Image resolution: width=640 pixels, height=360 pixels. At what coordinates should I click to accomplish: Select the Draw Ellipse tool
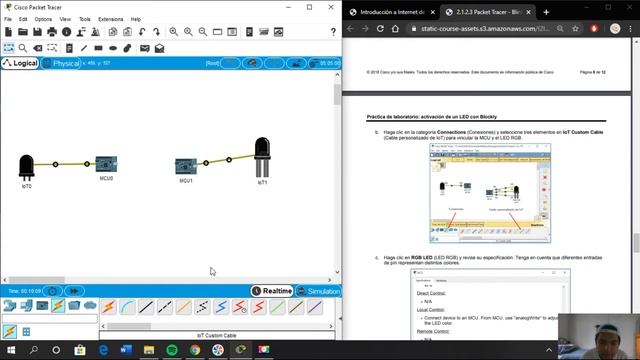[113, 48]
